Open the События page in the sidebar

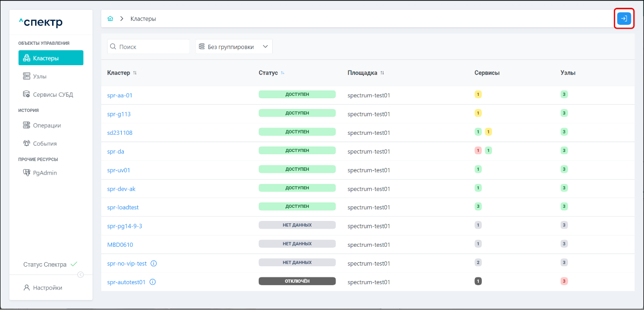45,144
